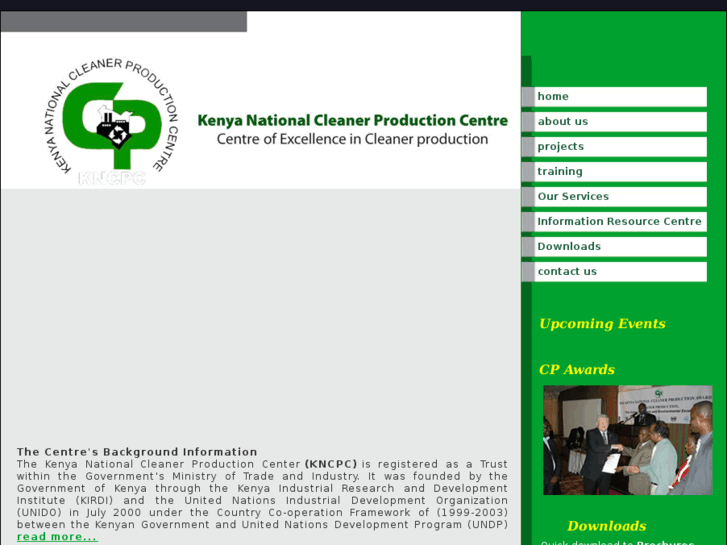Click the CP Awards heading
The width and height of the screenshot is (727, 545).
(x=577, y=370)
